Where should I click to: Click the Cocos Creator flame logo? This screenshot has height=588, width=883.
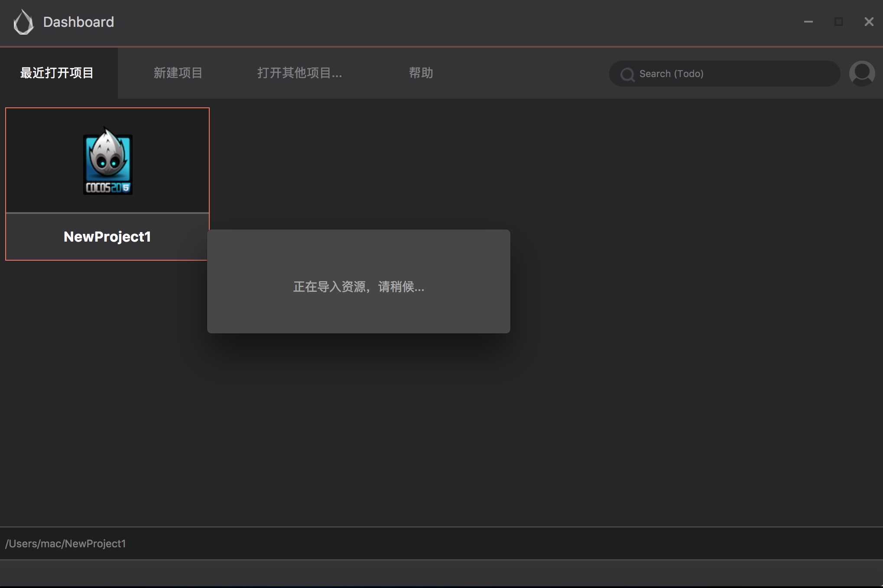[x=23, y=22]
